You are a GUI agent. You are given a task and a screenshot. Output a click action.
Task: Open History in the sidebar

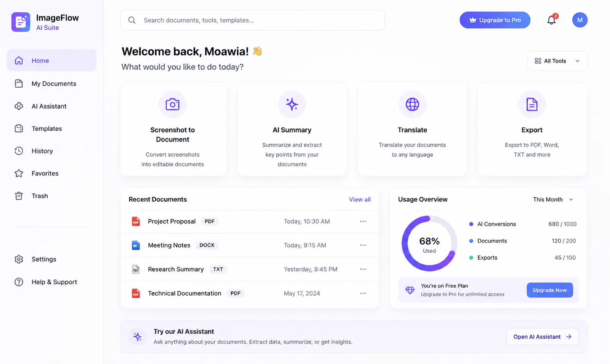51,151
